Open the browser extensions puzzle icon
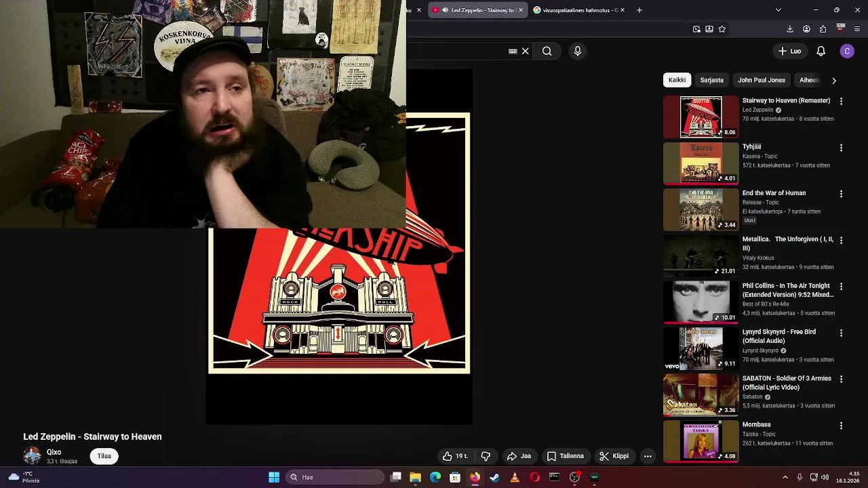868x488 pixels. tap(823, 29)
